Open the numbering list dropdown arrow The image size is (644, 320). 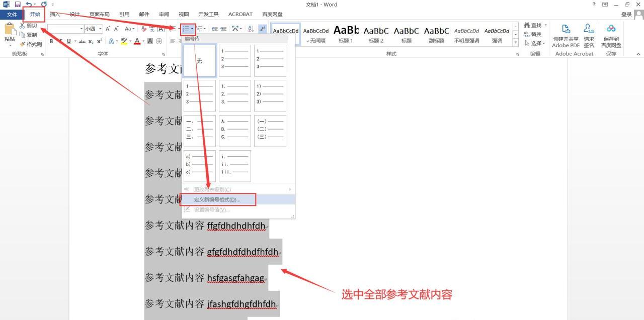(x=193, y=29)
